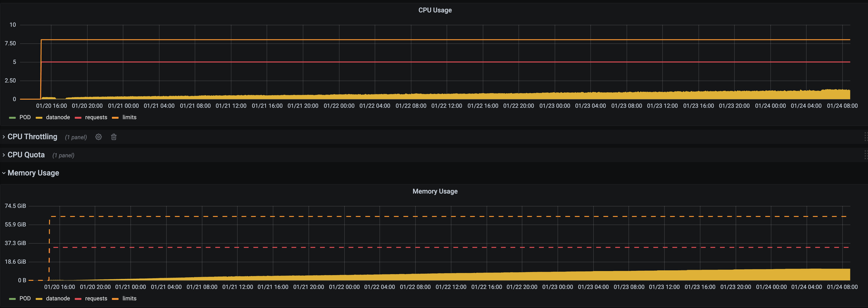Viewport: 868px width, 308px height.
Task: Click the Memory Usage panel drag handle grid
Action: pos(866,154)
